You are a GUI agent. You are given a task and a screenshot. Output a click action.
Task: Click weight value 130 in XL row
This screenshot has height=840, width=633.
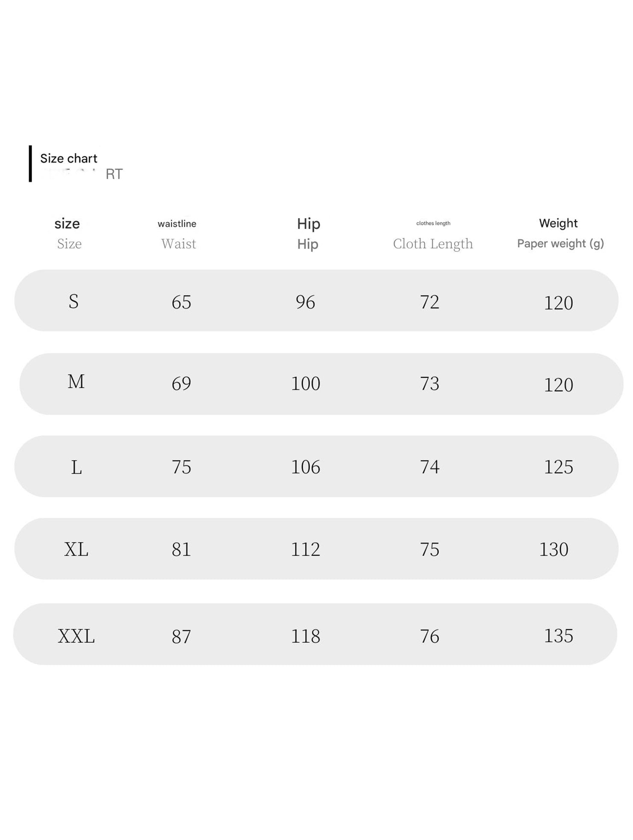(554, 549)
